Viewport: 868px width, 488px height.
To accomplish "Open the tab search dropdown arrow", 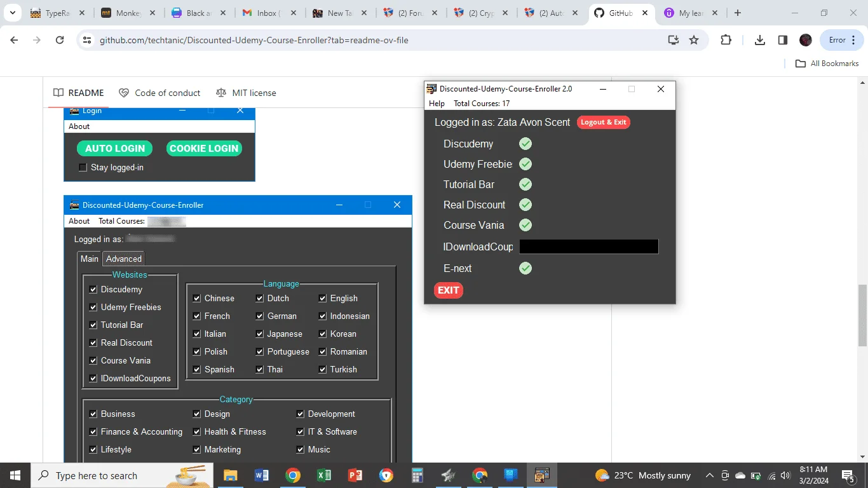I will pyautogui.click(x=12, y=13).
